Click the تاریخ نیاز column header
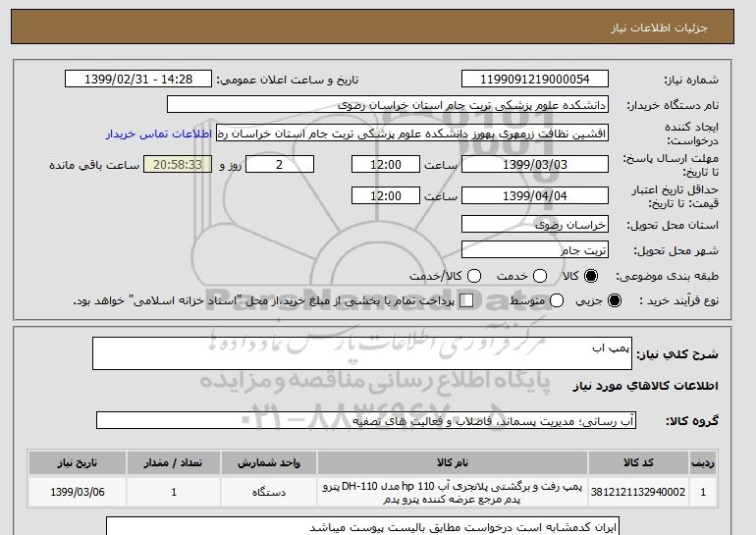 pyautogui.click(x=78, y=462)
